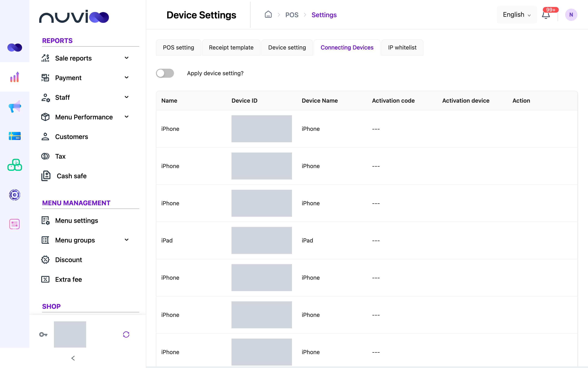The image size is (588, 368).
Task: Click the notification bell icon
Action: coord(546,15)
